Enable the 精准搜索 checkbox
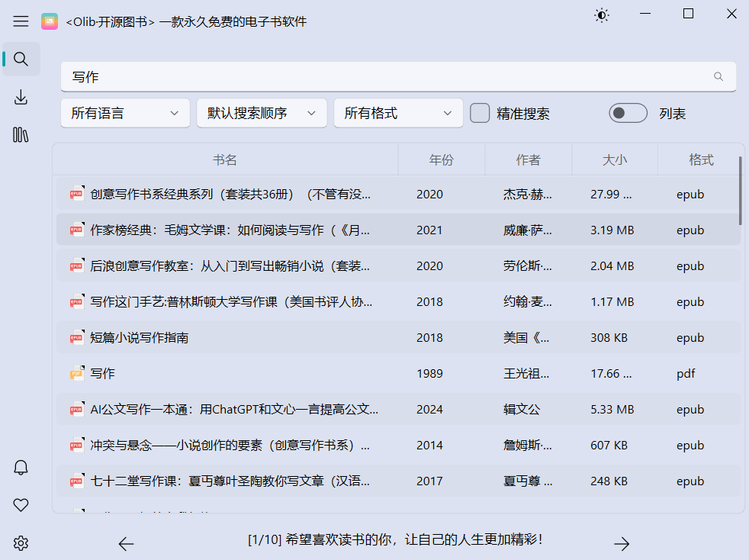This screenshot has width=749, height=560. pyautogui.click(x=480, y=113)
